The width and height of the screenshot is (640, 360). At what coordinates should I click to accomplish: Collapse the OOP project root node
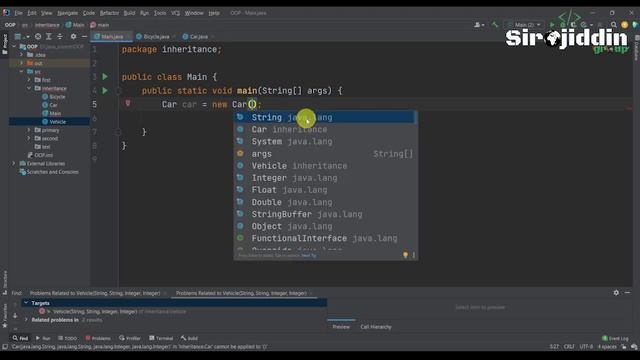click(x=14, y=47)
